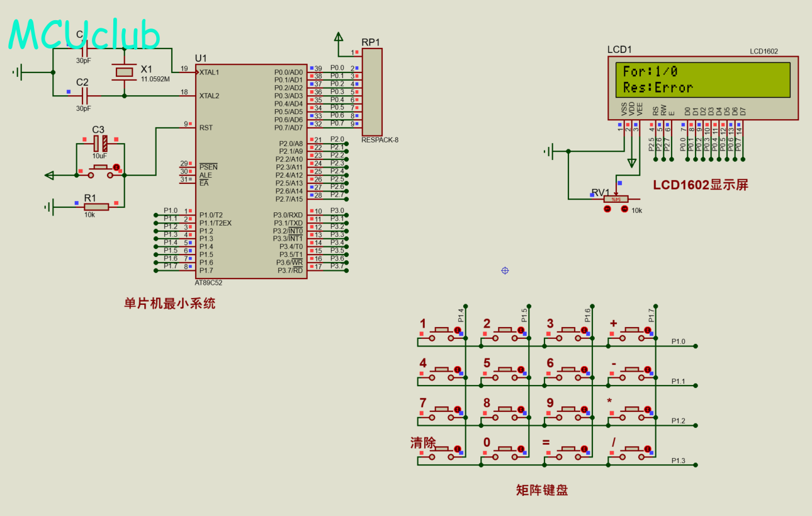Click keypad push button 2
Screen dimensions: 812x516
point(504,334)
